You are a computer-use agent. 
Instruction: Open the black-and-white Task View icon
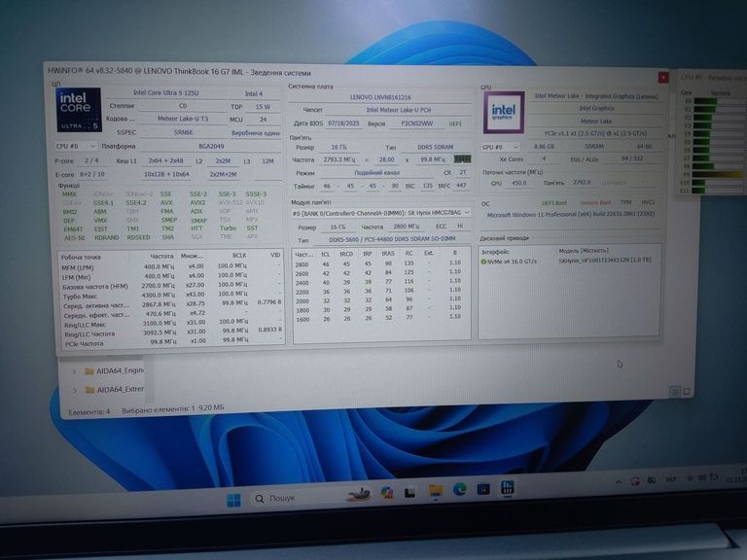pos(409,492)
